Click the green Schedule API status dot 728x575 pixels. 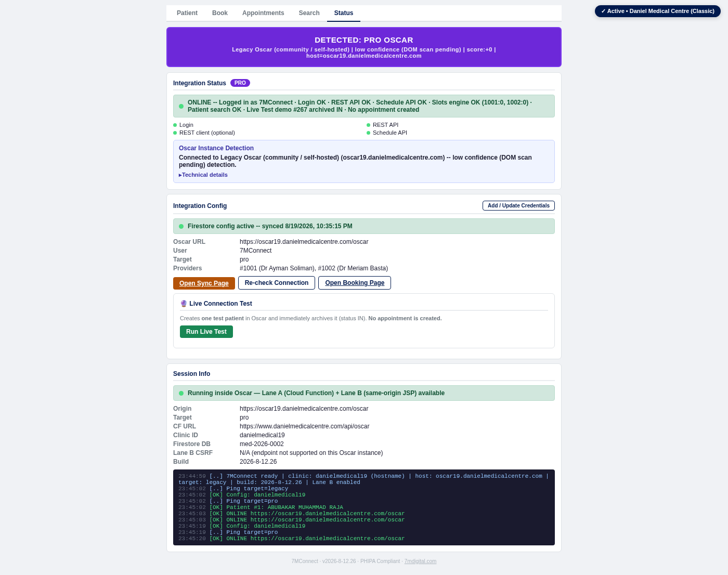369,133
